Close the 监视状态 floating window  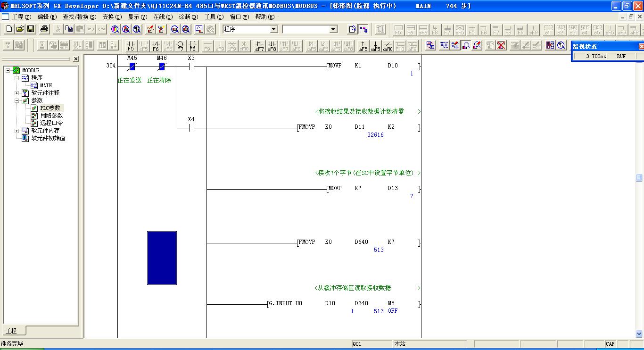(x=641, y=46)
